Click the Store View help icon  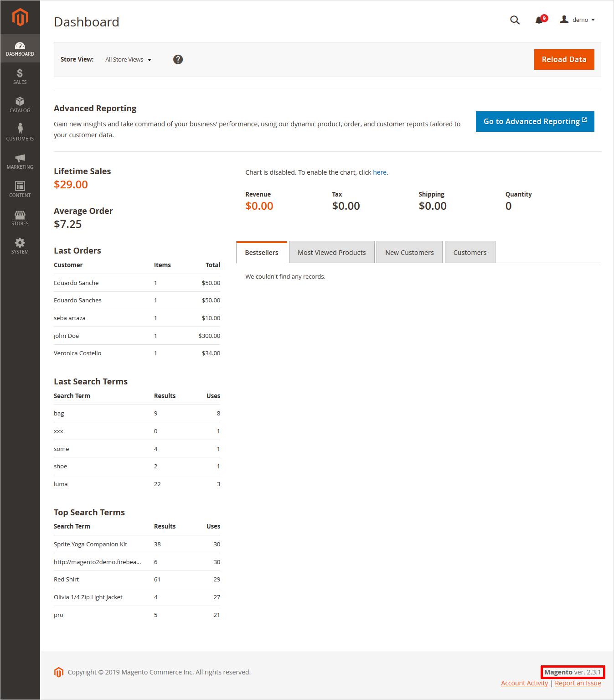[178, 59]
